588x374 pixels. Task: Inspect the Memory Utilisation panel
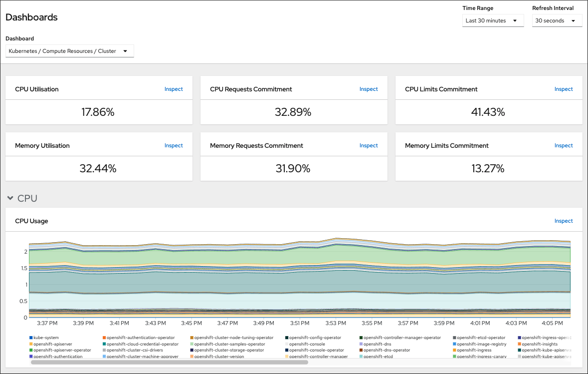coord(174,146)
